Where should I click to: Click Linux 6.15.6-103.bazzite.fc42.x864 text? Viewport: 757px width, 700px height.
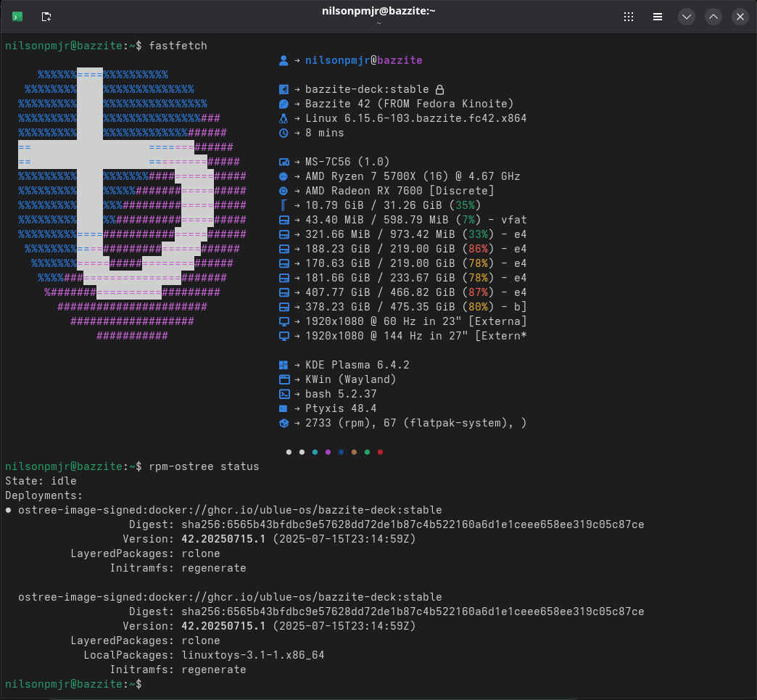[415, 118]
